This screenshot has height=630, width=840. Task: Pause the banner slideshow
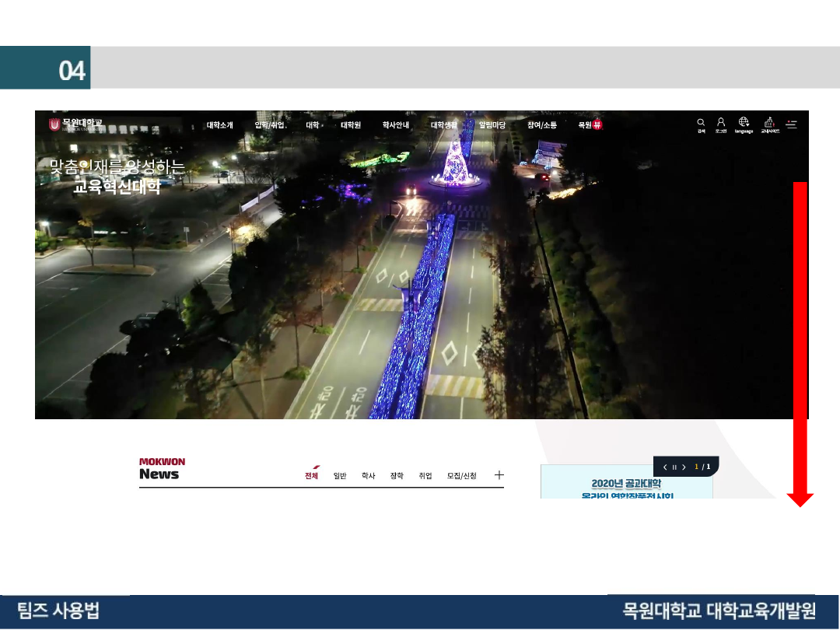click(674, 467)
